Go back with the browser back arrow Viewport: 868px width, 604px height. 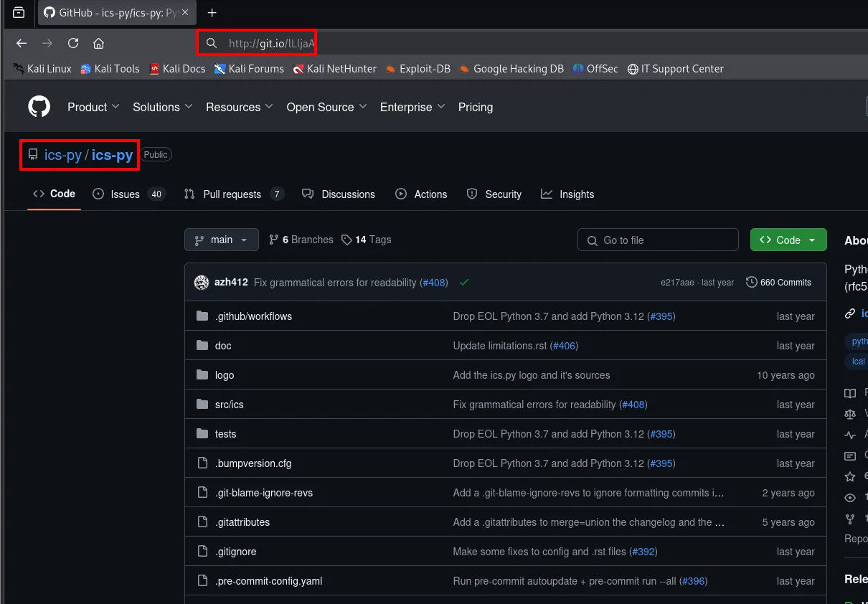(x=22, y=43)
